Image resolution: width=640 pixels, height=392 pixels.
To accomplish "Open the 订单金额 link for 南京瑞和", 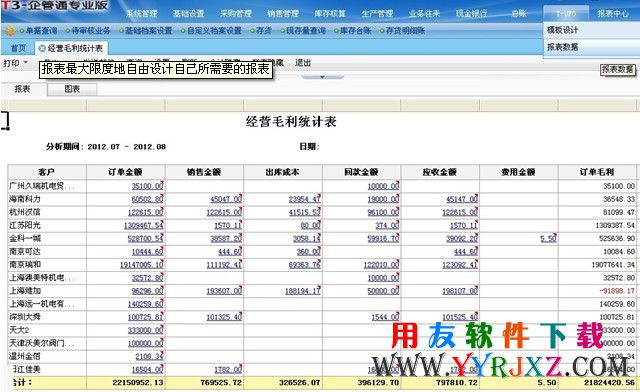I will 141,265.
